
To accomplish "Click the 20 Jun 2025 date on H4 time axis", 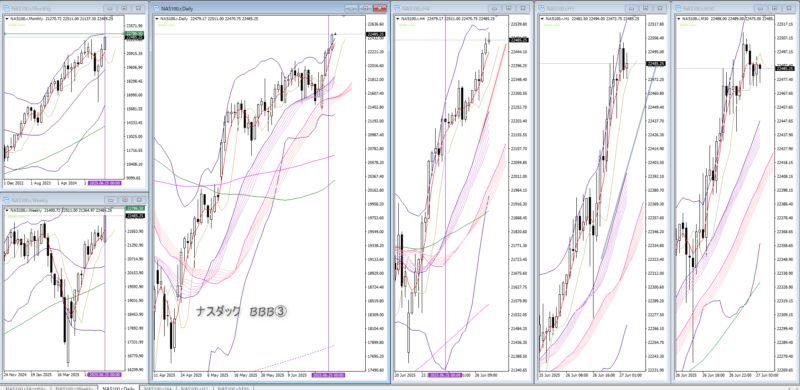I will click(x=405, y=375).
